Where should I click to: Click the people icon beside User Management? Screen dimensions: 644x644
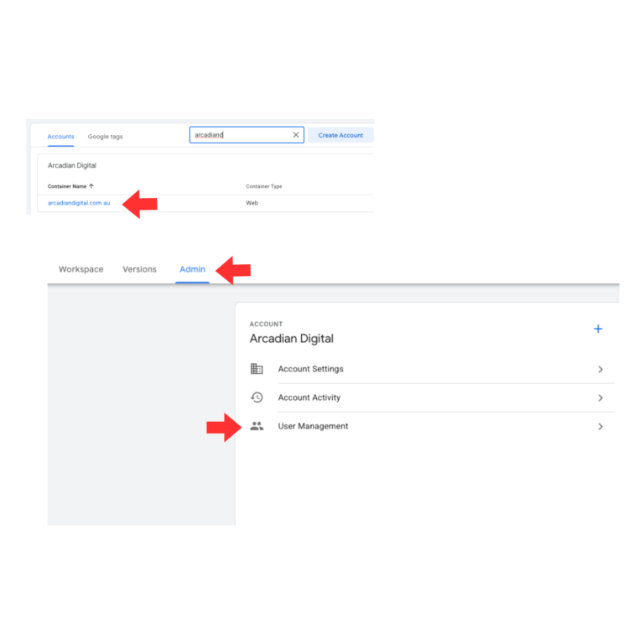click(x=257, y=426)
